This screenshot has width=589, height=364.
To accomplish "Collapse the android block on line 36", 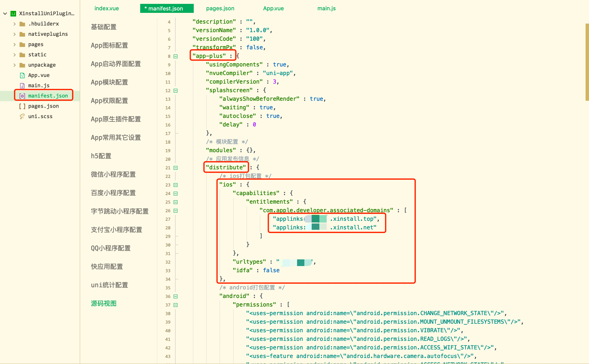I will [176, 296].
